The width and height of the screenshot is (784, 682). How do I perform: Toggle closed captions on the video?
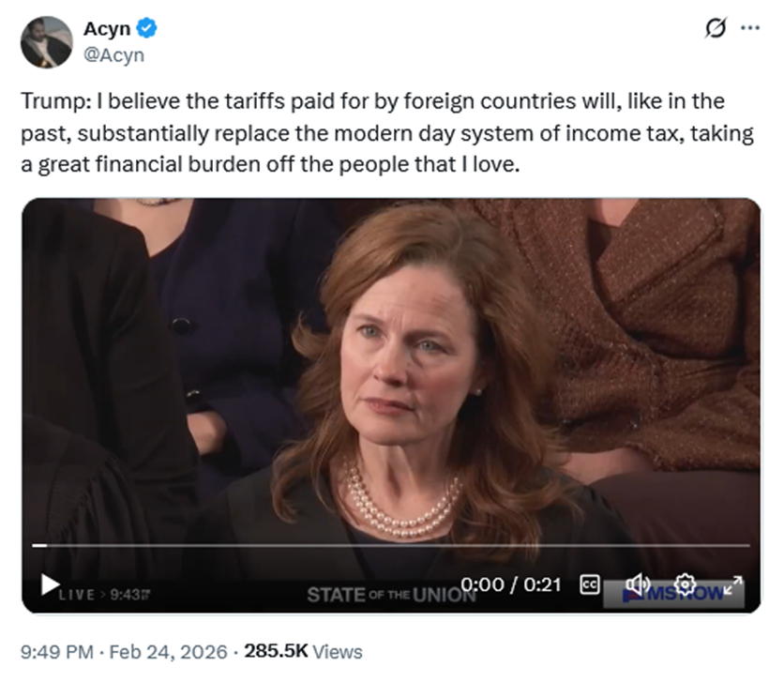click(590, 584)
